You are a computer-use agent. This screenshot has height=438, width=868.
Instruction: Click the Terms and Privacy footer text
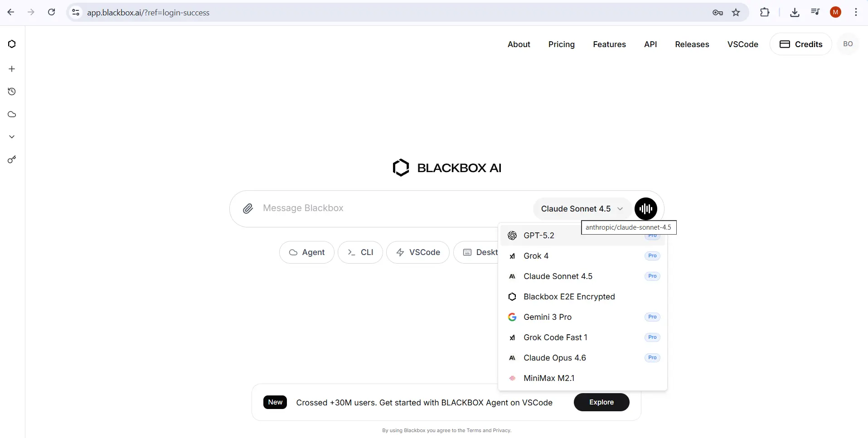pos(489,430)
